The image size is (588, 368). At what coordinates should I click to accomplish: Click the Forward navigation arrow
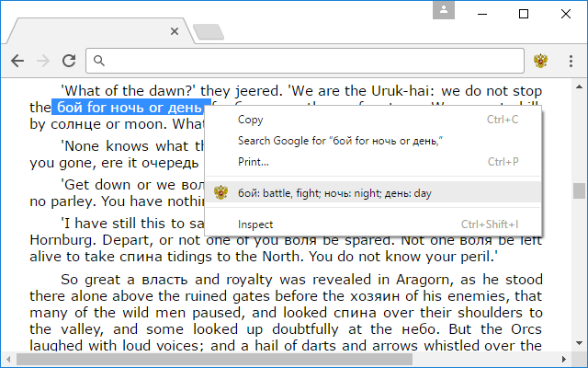[x=42, y=61]
